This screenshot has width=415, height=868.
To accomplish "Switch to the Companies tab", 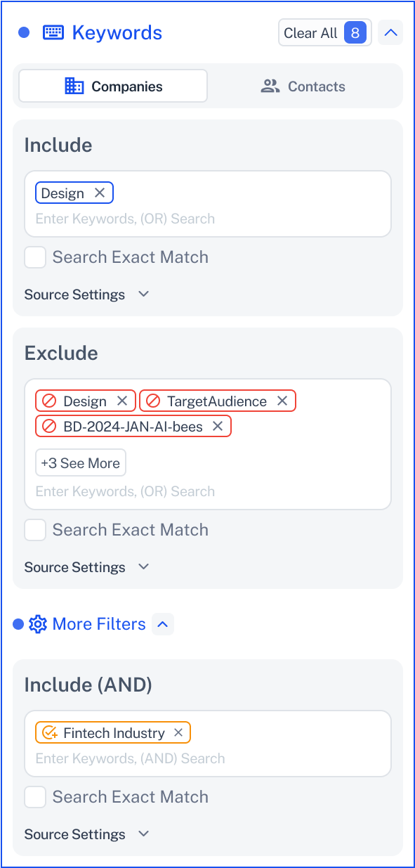I will pos(113,86).
